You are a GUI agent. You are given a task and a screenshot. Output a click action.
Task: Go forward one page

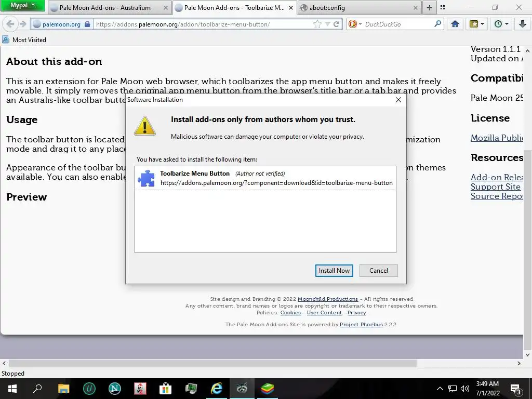[x=23, y=24]
